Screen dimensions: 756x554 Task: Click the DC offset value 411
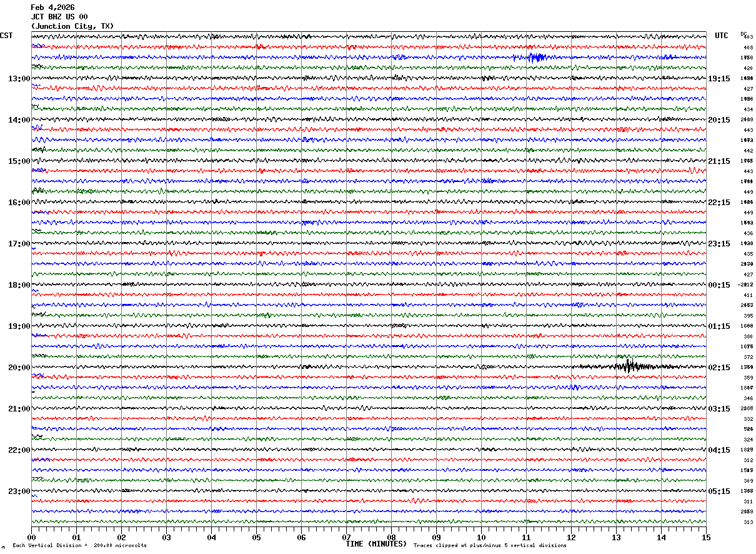[x=748, y=295]
